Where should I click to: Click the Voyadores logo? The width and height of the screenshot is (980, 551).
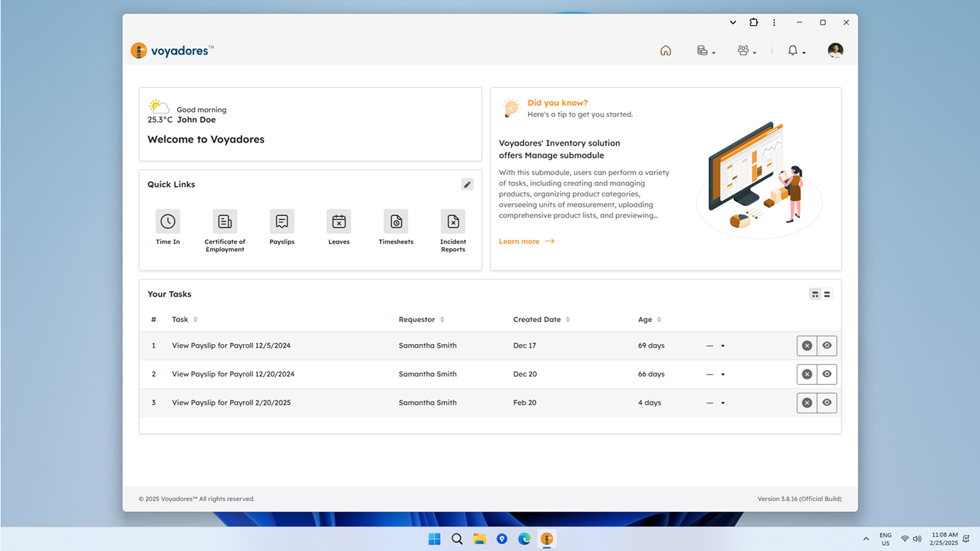coord(173,50)
